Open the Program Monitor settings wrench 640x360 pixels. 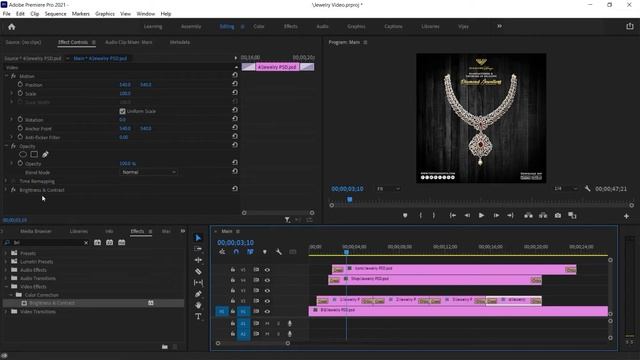[587, 189]
